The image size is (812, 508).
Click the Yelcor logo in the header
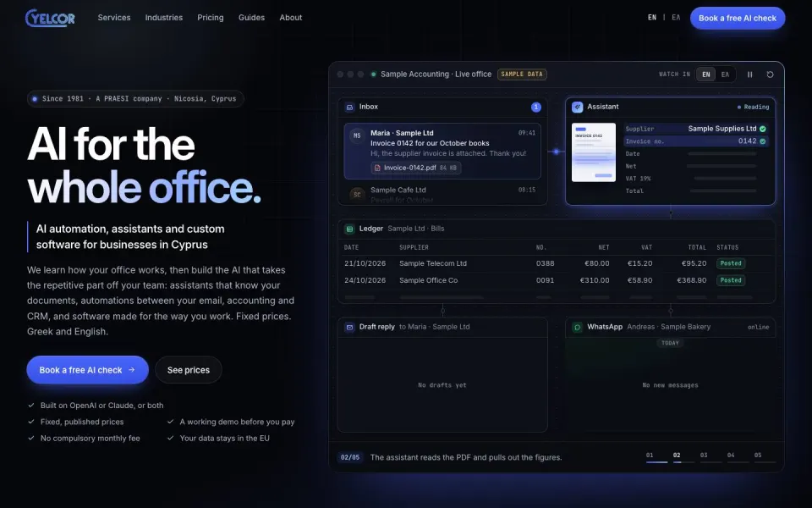tap(50, 18)
